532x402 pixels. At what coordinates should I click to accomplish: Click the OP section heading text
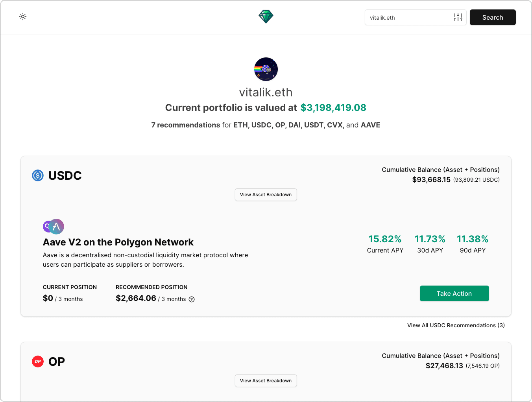coord(57,361)
